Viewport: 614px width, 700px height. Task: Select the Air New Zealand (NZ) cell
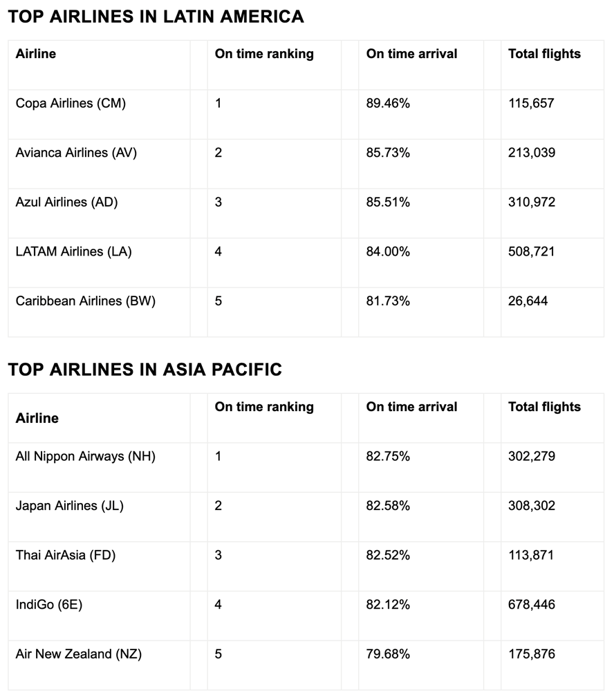point(78,654)
